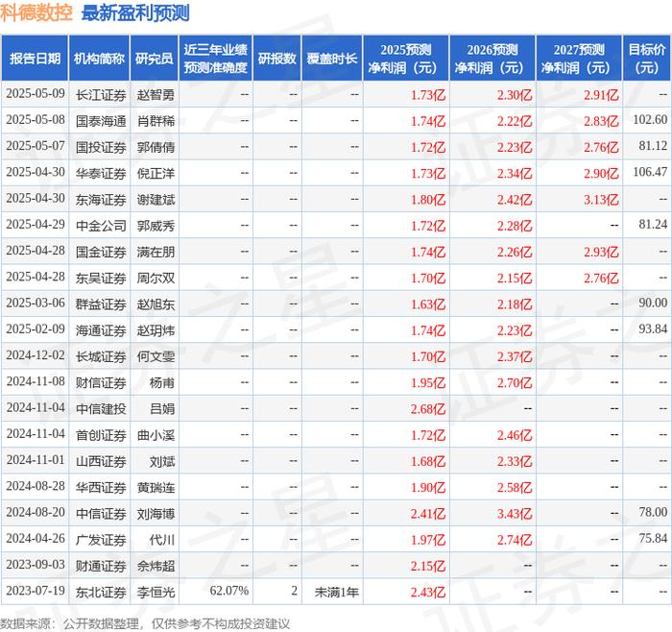Click target price 81.12
Image resolution: width=672 pixels, height=632 pixels.
[653, 146]
